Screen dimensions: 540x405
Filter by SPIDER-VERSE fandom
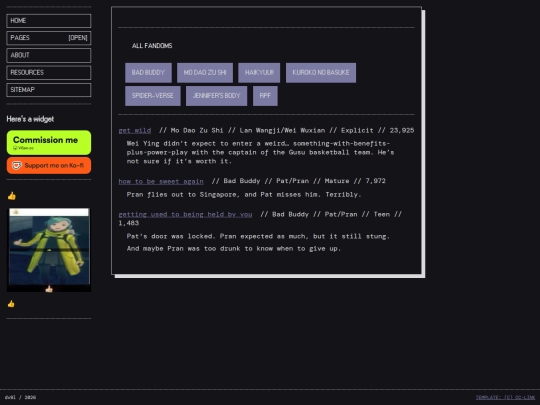click(153, 96)
